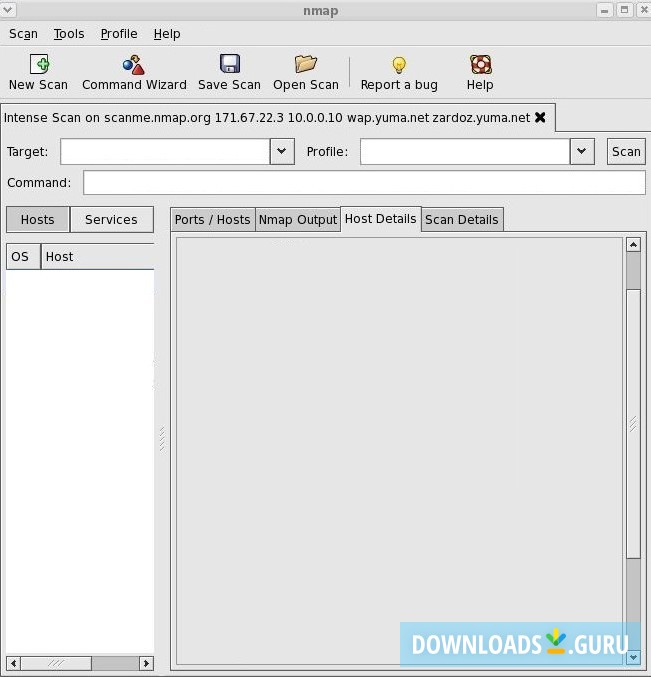Image resolution: width=651 pixels, height=677 pixels.
Task: Switch to Ports / Hosts tab
Action: (x=212, y=219)
